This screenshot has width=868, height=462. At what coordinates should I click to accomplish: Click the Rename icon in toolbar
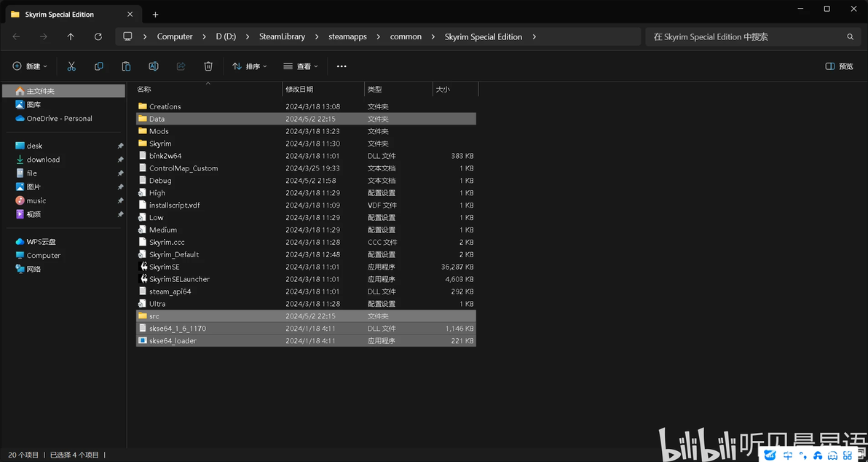pos(154,66)
